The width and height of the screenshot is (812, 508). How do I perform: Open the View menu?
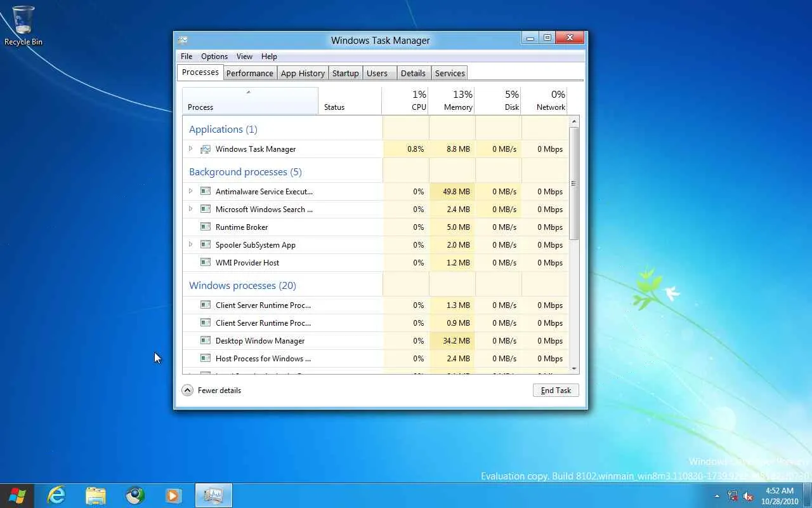[244, 57]
